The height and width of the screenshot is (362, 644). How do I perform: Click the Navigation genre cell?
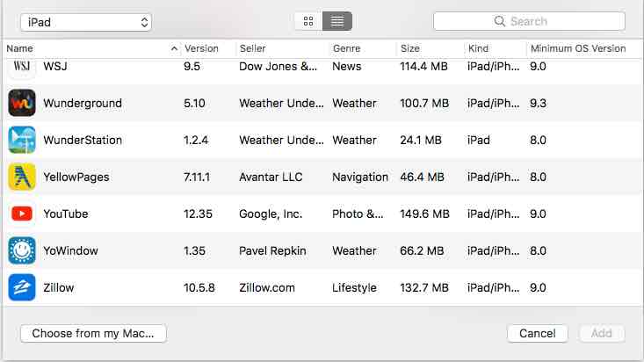click(x=360, y=177)
